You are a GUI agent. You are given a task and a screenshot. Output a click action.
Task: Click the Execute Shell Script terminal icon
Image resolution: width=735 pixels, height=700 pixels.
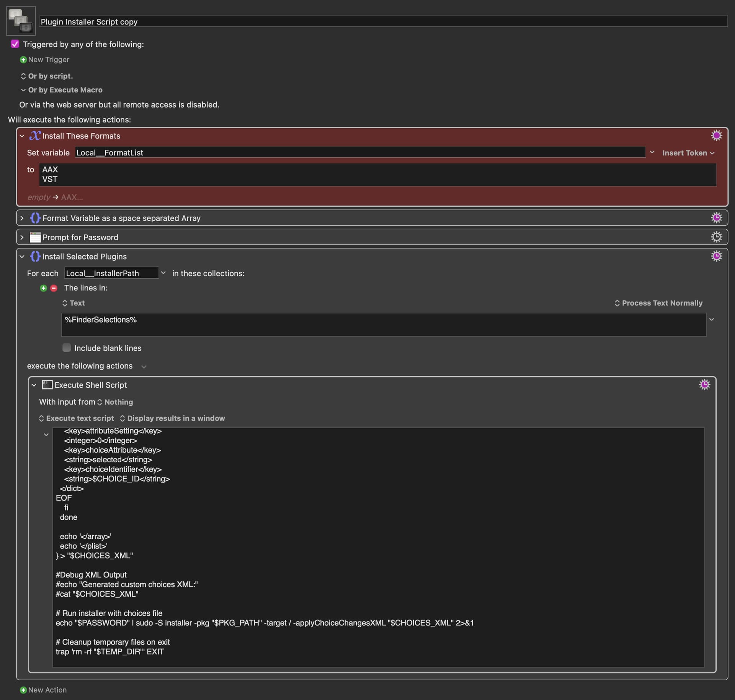click(47, 385)
